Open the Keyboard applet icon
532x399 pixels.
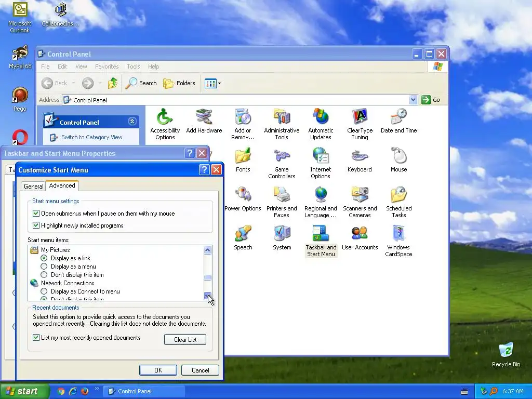tap(360, 160)
